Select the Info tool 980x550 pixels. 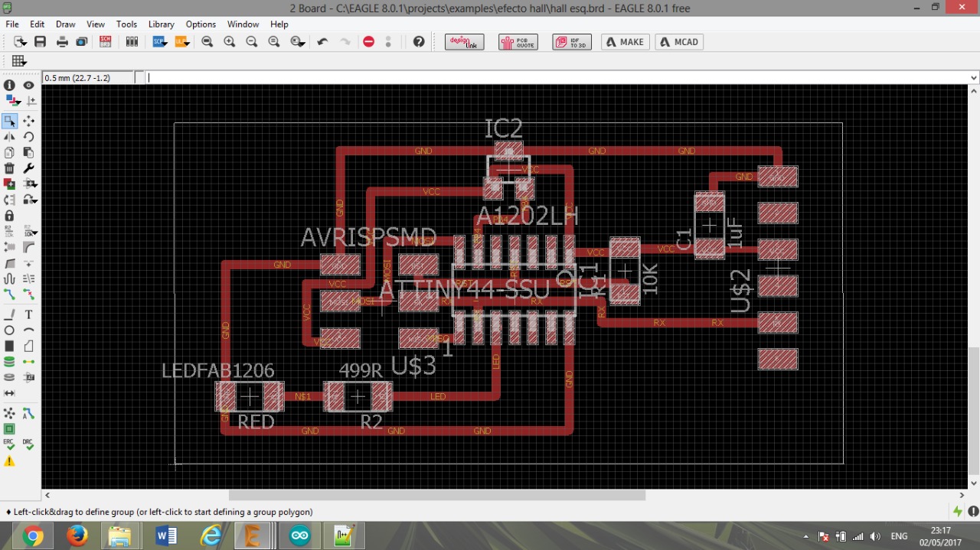click(x=9, y=86)
